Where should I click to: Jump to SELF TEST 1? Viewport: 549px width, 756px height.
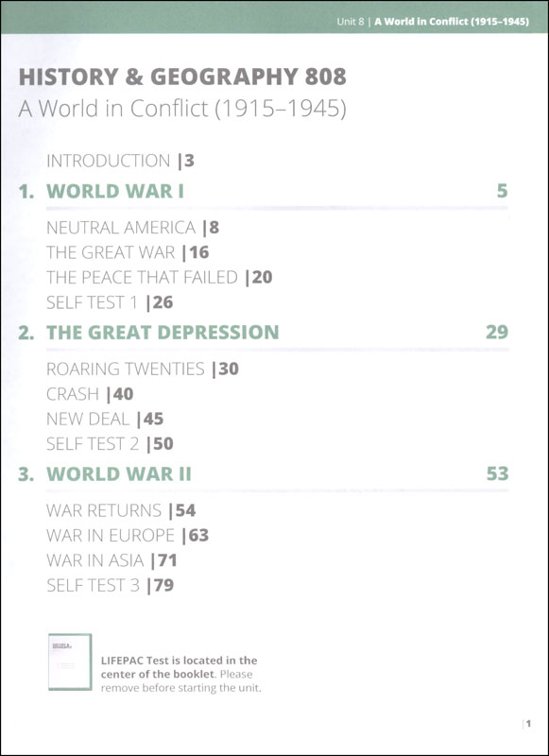(110, 302)
